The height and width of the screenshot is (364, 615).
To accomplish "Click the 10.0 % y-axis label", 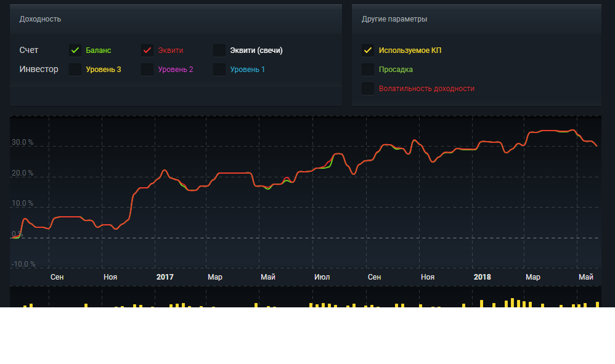I will (22, 203).
